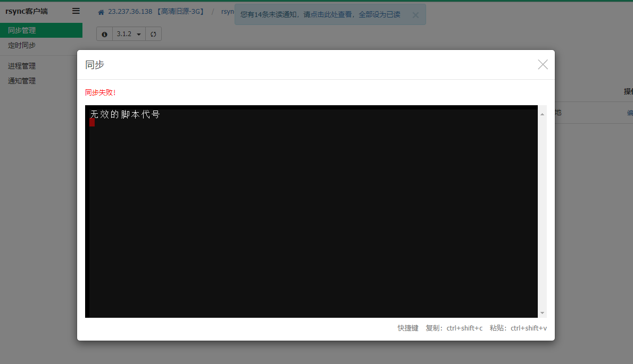
Task: Click the terminal scrollbar down arrow
Action: pos(542,312)
